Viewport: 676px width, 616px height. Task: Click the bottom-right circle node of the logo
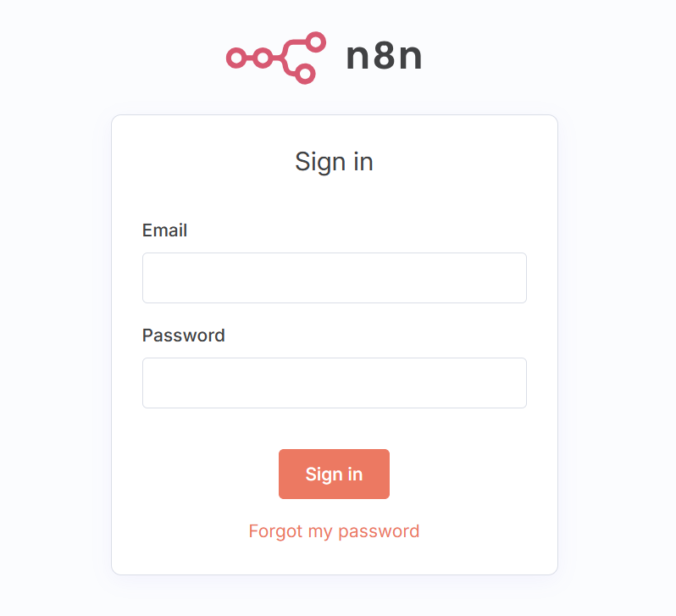point(305,75)
